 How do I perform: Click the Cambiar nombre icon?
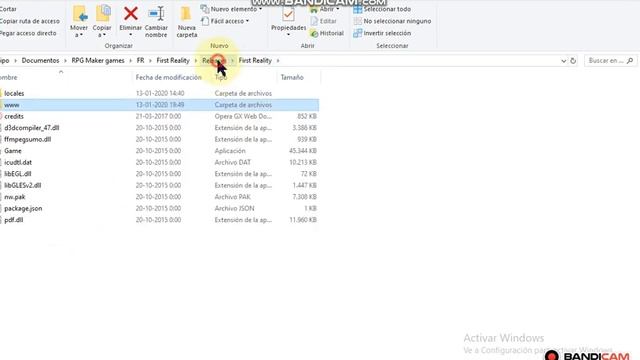click(x=156, y=13)
